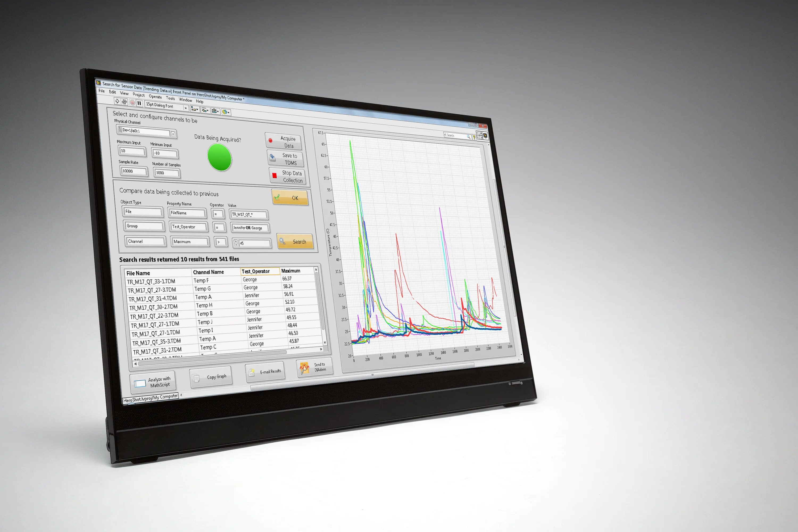Click the toolbar search magnifier icon
Viewport: 798px width, 532px height.
pos(468,137)
